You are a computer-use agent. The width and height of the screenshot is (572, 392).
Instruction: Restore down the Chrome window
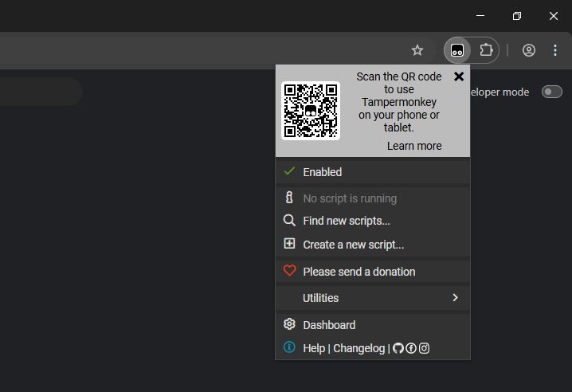[516, 16]
